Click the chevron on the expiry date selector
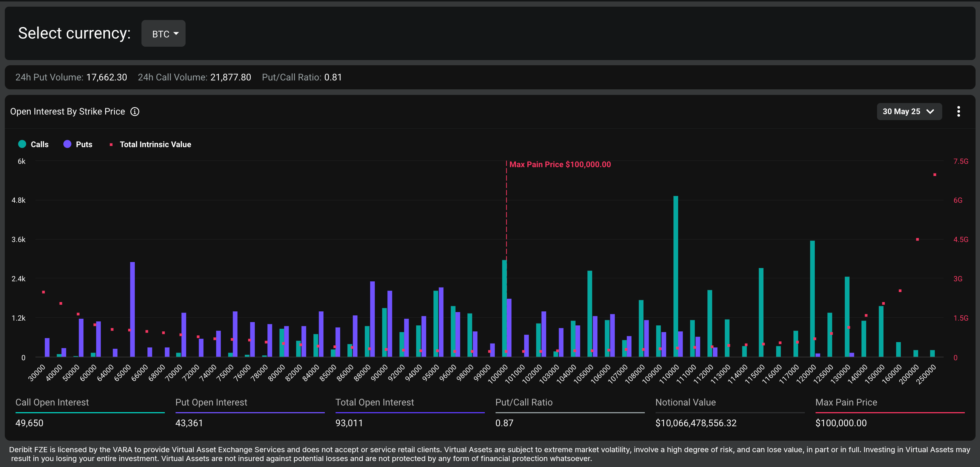Viewport: 980px width, 467px height. [x=930, y=112]
